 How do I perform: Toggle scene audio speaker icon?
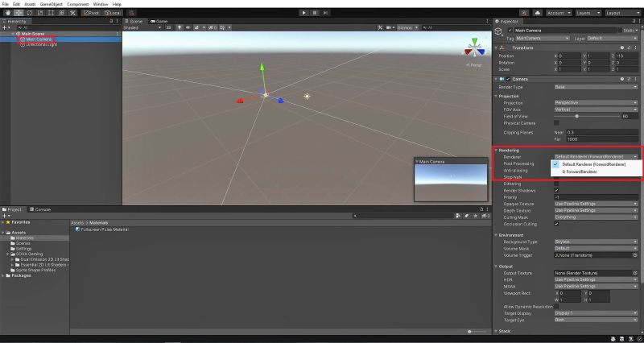pyautogui.click(x=188, y=27)
